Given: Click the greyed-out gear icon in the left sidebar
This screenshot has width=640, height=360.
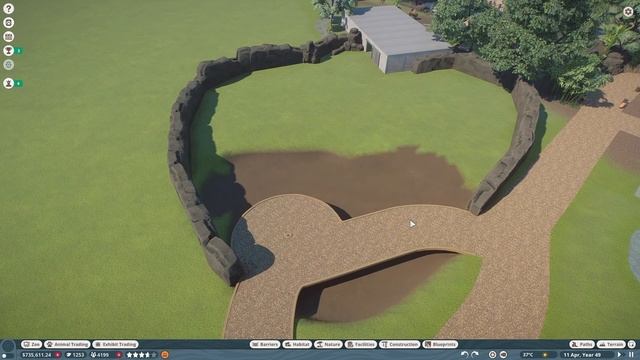Looking at the screenshot, I should pyautogui.click(x=8, y=64).
